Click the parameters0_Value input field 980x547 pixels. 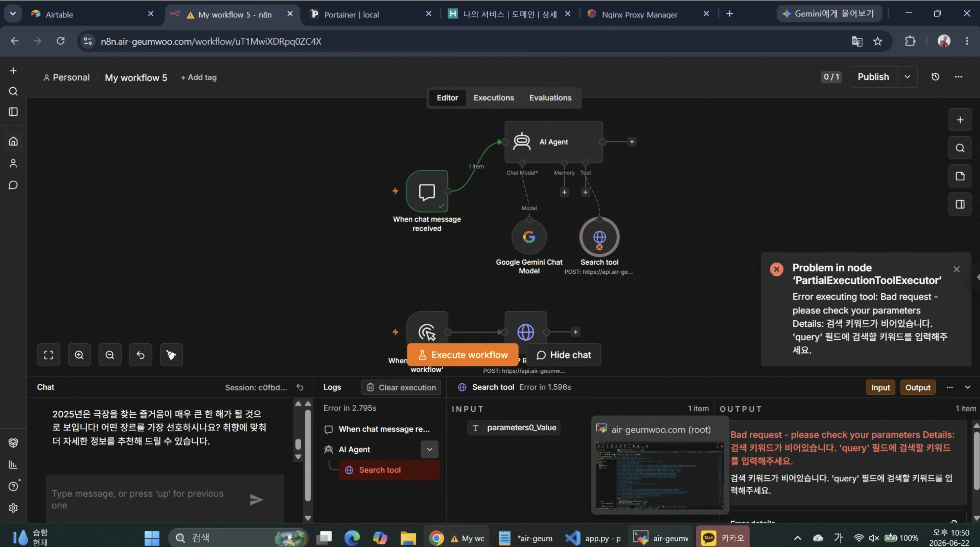(514, 428)
